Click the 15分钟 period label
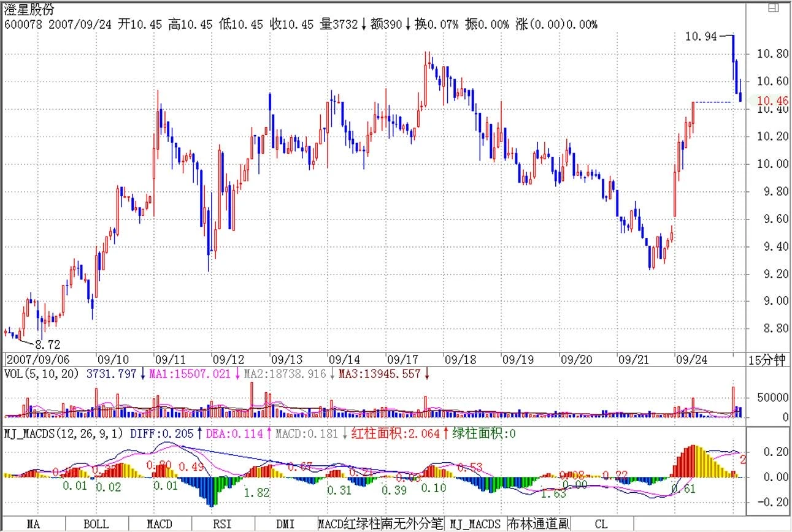 click(x=767, y=360)
